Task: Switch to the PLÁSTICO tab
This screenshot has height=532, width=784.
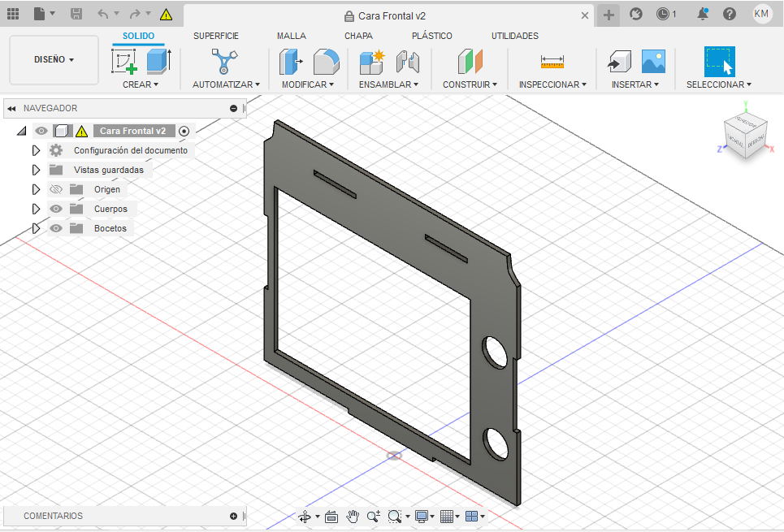Action: (432, 36)
